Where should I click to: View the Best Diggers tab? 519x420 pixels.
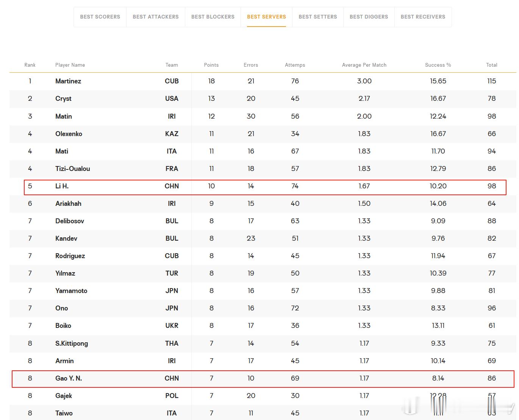pyautogui.click(x=369, y=17)
